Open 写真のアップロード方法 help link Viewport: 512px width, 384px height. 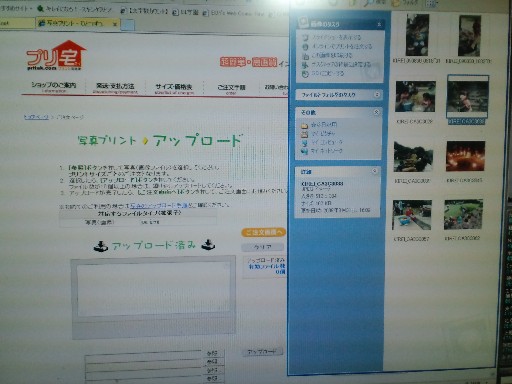click(159, 206)
